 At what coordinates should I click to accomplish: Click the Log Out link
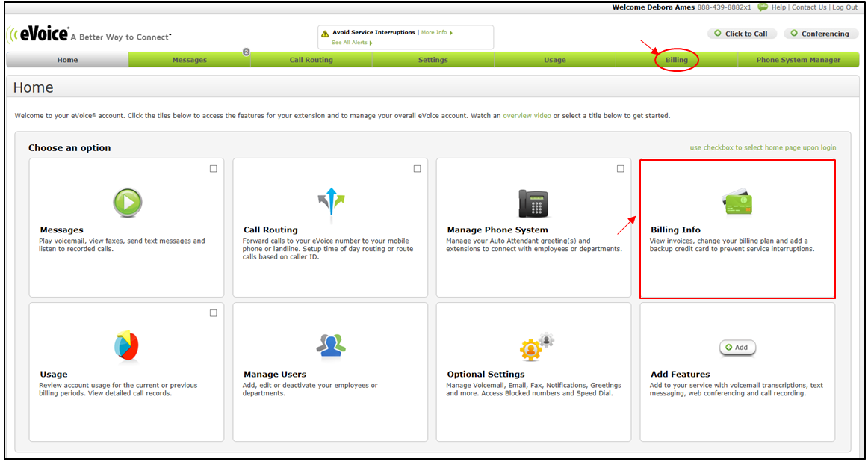pos(845,7)
